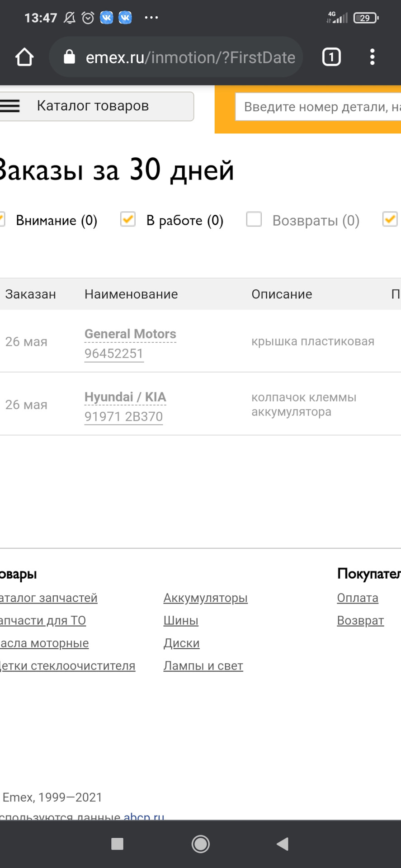Open part number 96452251 link
Viewport: 401px width, 868px height.
(114, 354)
